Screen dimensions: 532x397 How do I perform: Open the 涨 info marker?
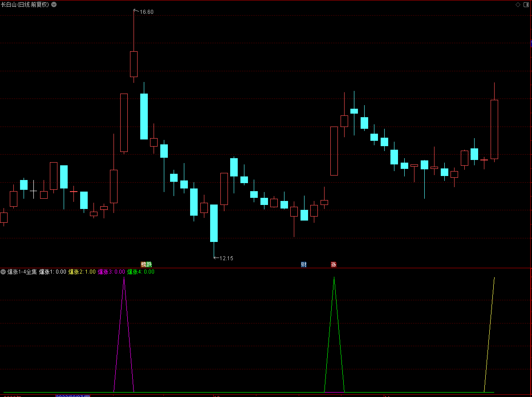333,265
